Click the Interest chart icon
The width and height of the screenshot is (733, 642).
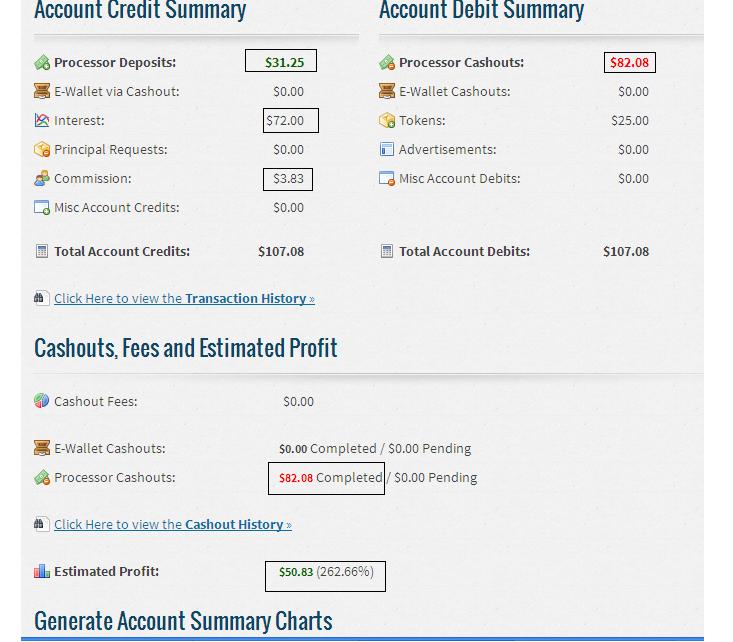[x=42, y=121]
